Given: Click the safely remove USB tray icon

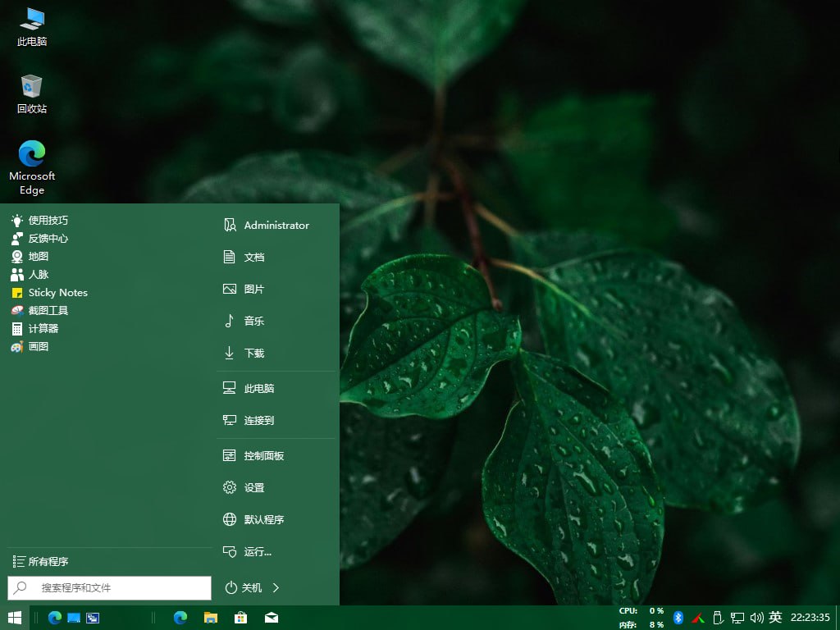Looking at the screenshot, I should tap(718, 618).
